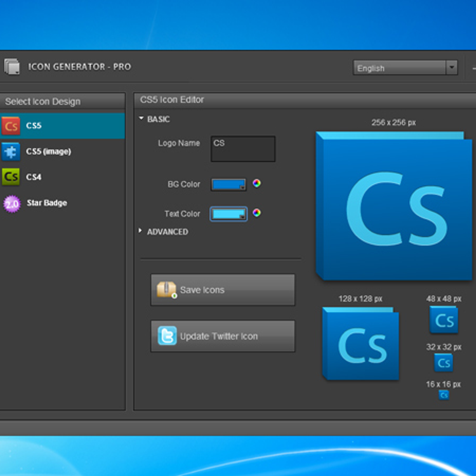Click Update Twitter Icon button
This screenshot has height=476, width=476.
tap(223, 336)
